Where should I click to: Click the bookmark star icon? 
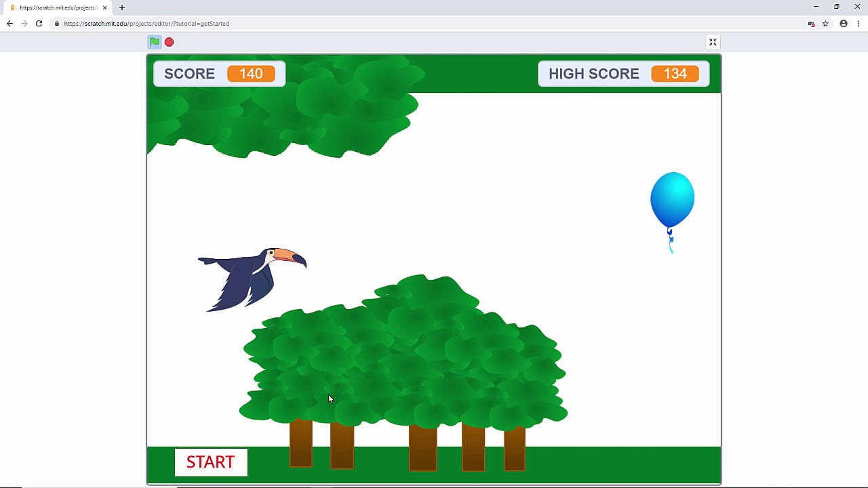pyautogui.click(x=826, y=23)
